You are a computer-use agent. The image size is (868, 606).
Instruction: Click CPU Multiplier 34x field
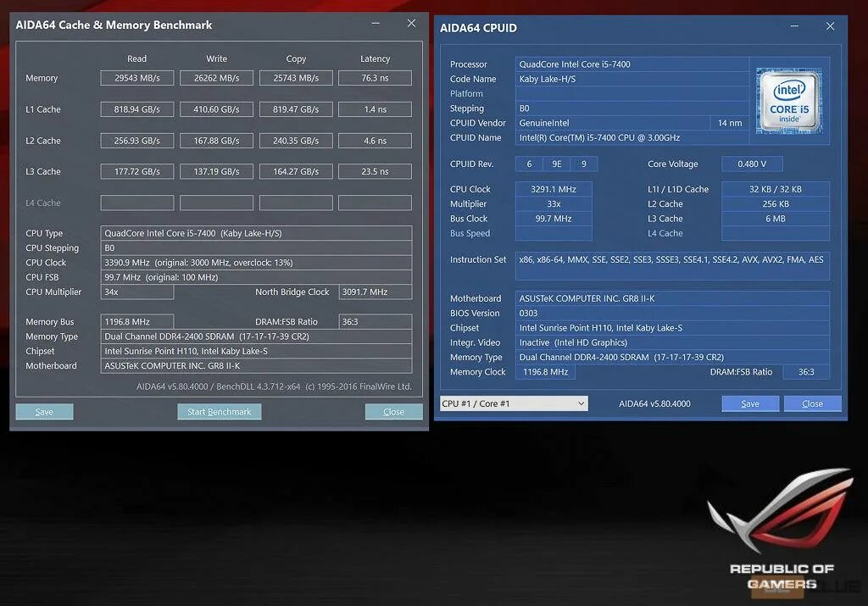point(137,292)
